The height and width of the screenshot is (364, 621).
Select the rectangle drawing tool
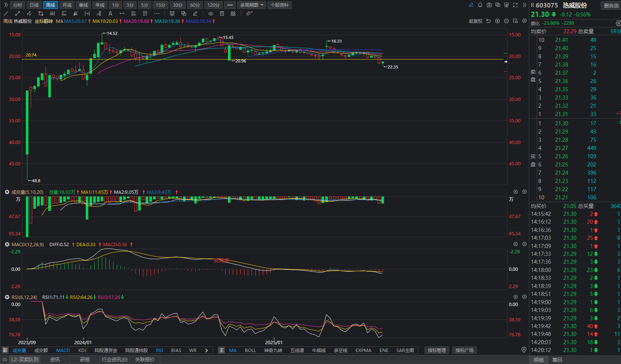pos(41,13)
